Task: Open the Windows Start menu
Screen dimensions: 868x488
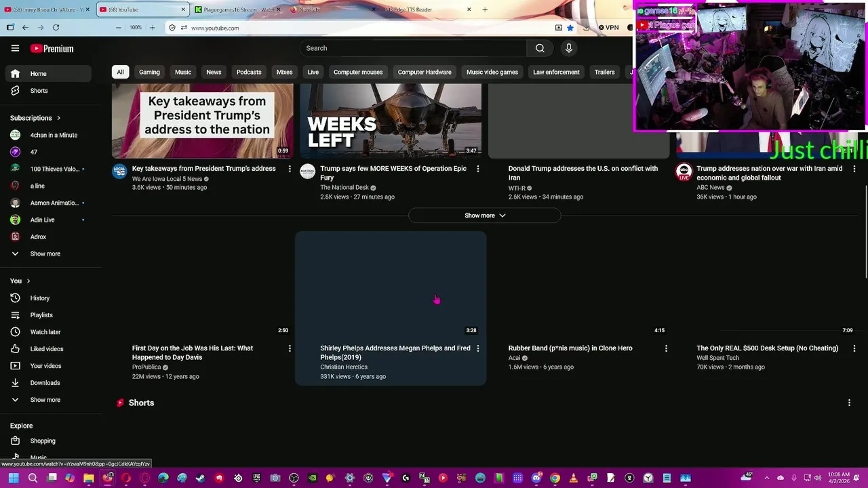Action: [14, 478]
